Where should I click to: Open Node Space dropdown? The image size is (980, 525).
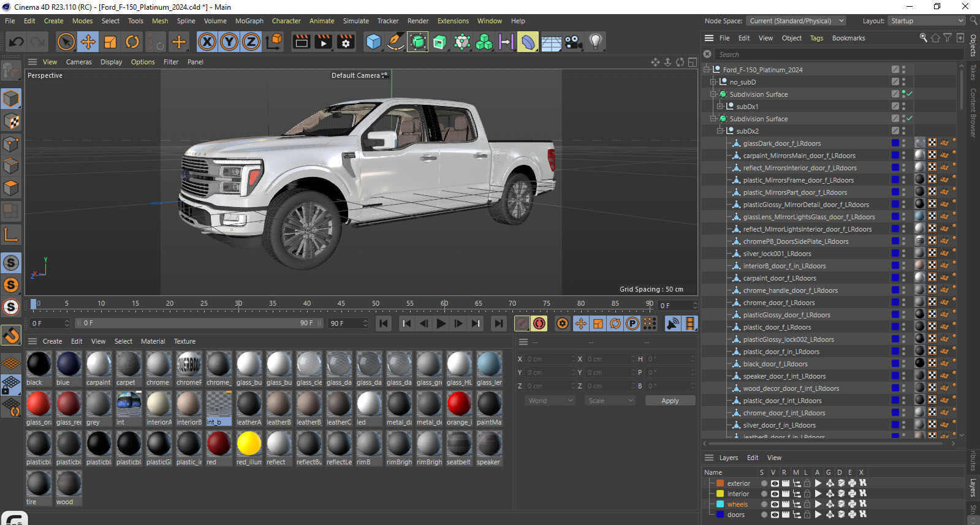pos(796,21)
